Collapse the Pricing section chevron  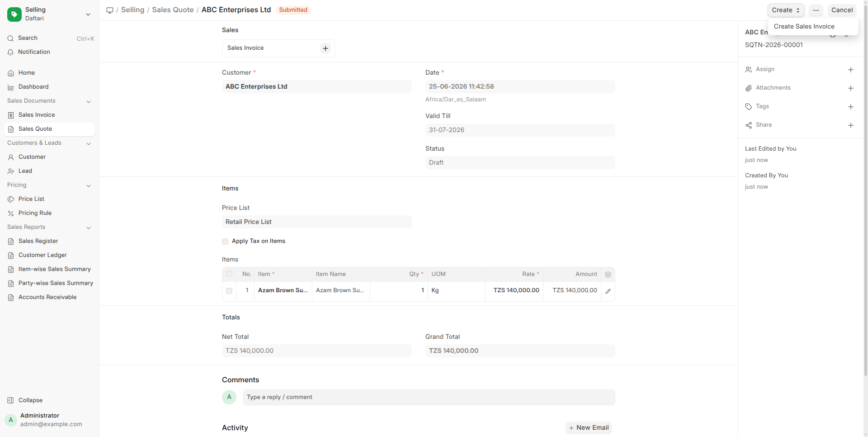point(89,185)
